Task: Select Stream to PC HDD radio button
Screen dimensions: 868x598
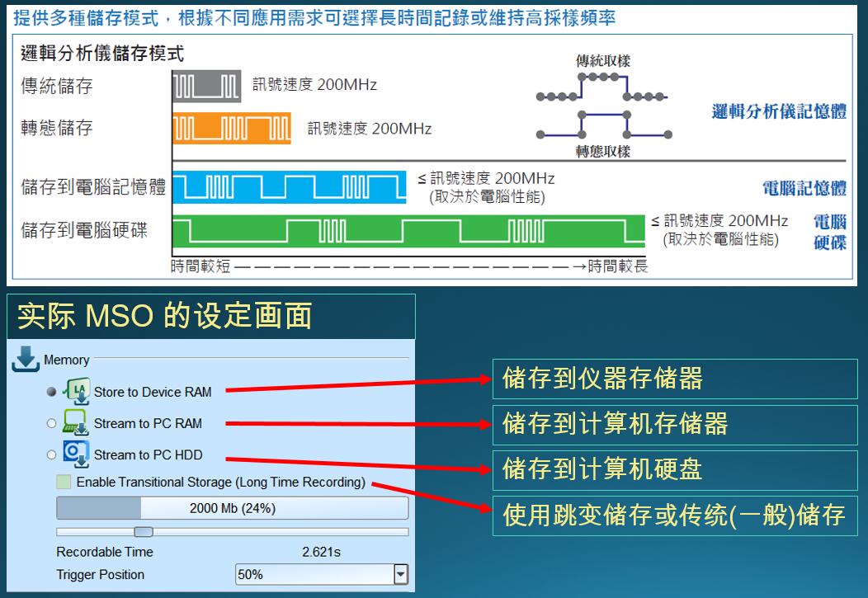Action: 51,454
